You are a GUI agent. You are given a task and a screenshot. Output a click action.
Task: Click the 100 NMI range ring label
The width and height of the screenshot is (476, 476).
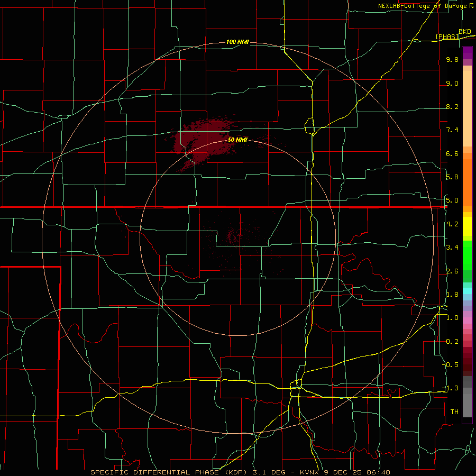tap(237, 42)
